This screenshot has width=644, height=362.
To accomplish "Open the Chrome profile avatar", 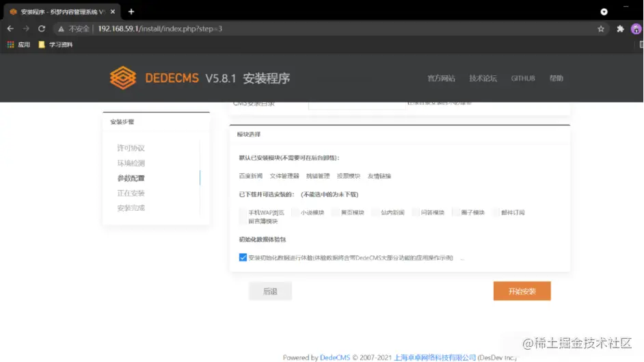I will point(636,29).
